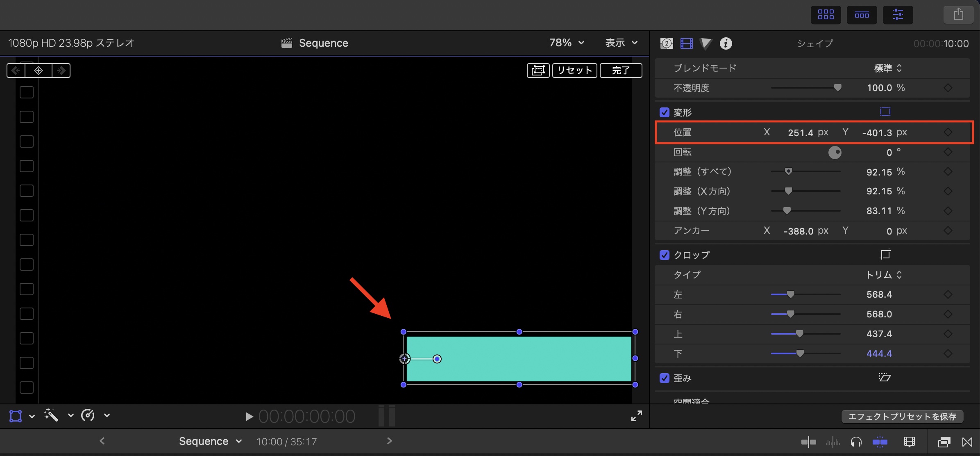
Task: Show the video inspector filmstrip tab
Action: pos(686,43)
